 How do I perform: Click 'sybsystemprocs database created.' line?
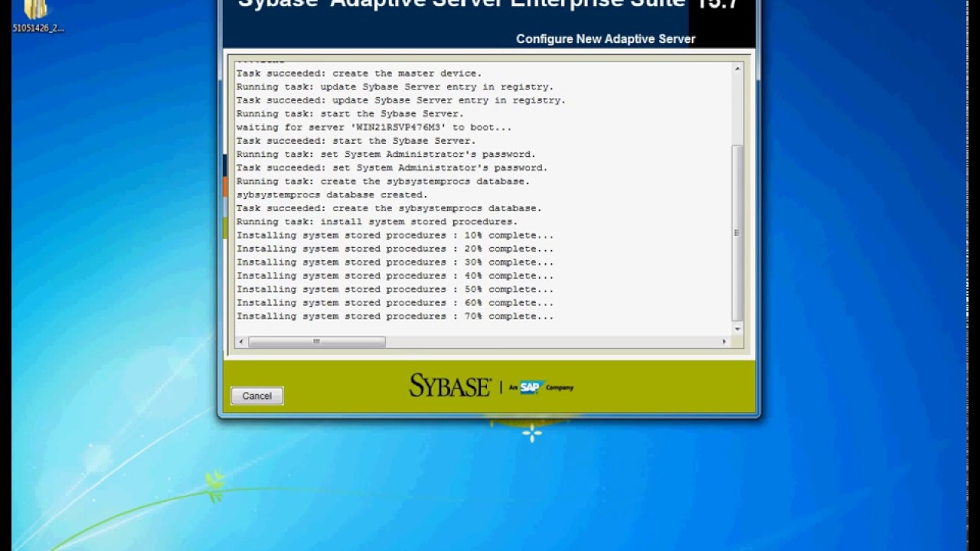click(332, 195)
